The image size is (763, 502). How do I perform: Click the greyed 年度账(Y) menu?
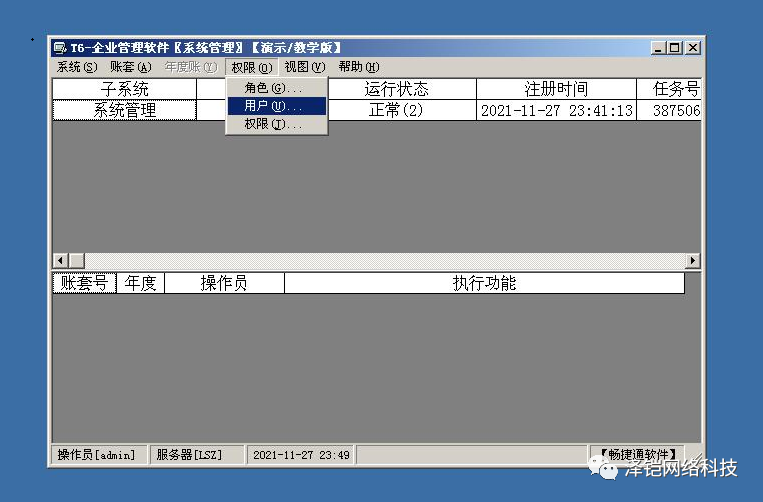click(191, 67)
